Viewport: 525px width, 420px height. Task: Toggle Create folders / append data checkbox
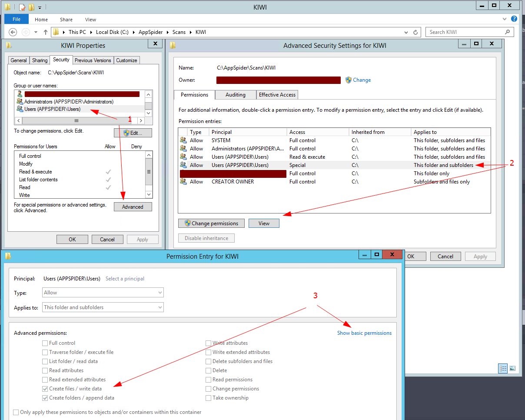pos(45,398)
